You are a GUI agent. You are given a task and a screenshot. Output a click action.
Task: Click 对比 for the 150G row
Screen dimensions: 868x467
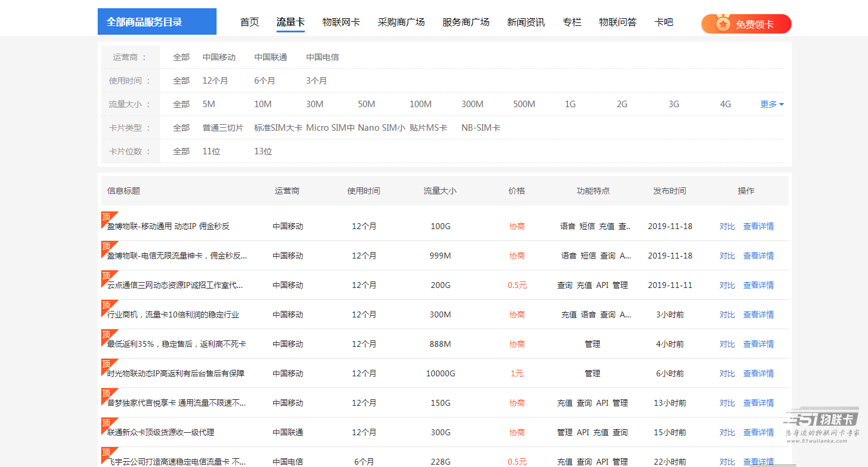click(x=727, y=403)
